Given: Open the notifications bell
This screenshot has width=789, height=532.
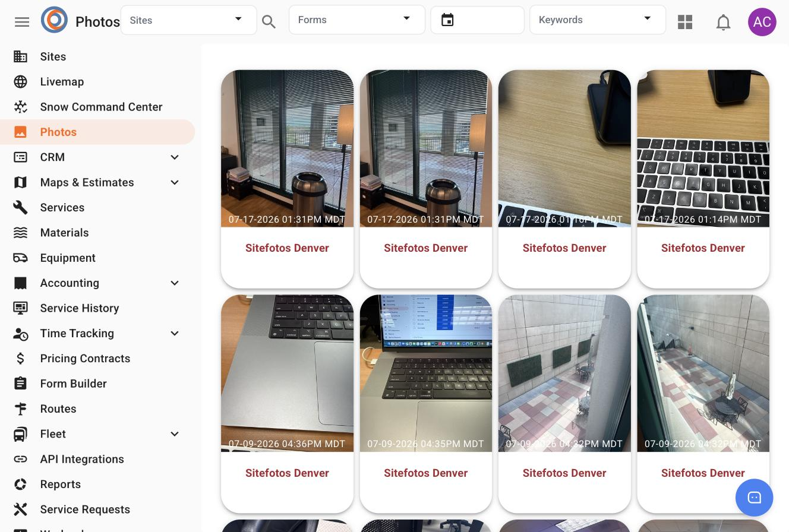Looking at the screenshot, I should pos(723,23).
